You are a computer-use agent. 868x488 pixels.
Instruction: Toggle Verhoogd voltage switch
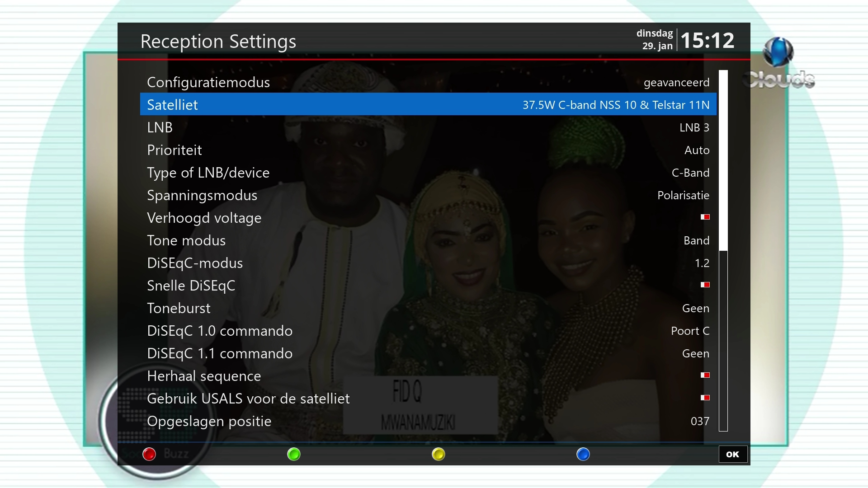pyautogui.click(x=705, y=217)
